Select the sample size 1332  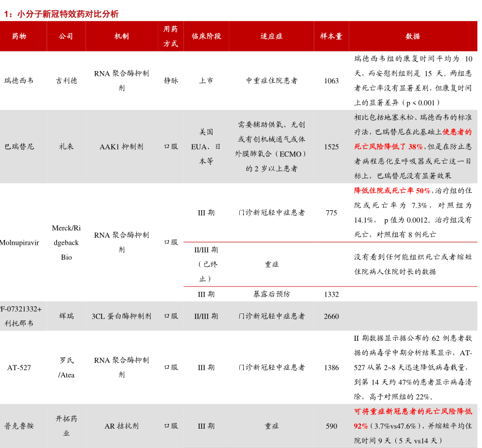coord(331,294)
